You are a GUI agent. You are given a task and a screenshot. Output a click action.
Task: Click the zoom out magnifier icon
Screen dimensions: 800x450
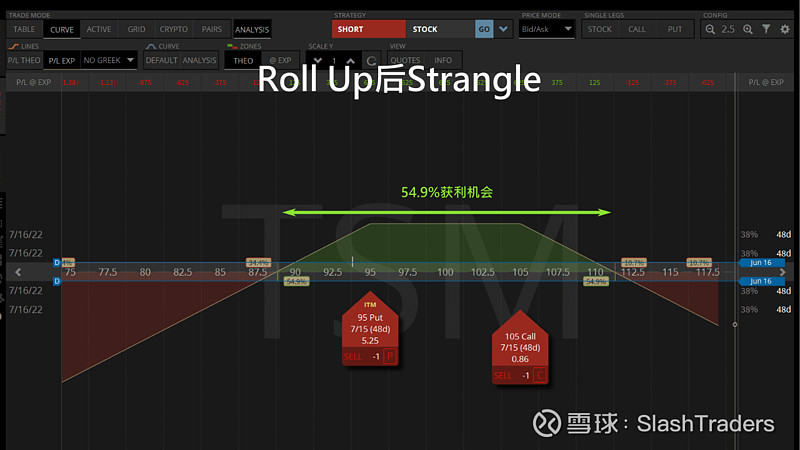pyautogui.click(x=710, y=29)
